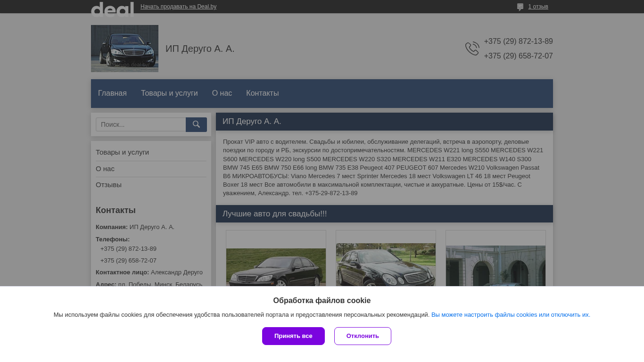
Task: Click header phone number +375 (29) 658-72-07
Action: (x=518, y=56)
